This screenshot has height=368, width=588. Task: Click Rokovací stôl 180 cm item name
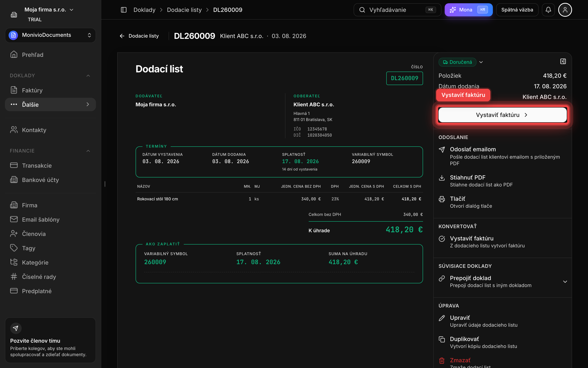(157, 199)
